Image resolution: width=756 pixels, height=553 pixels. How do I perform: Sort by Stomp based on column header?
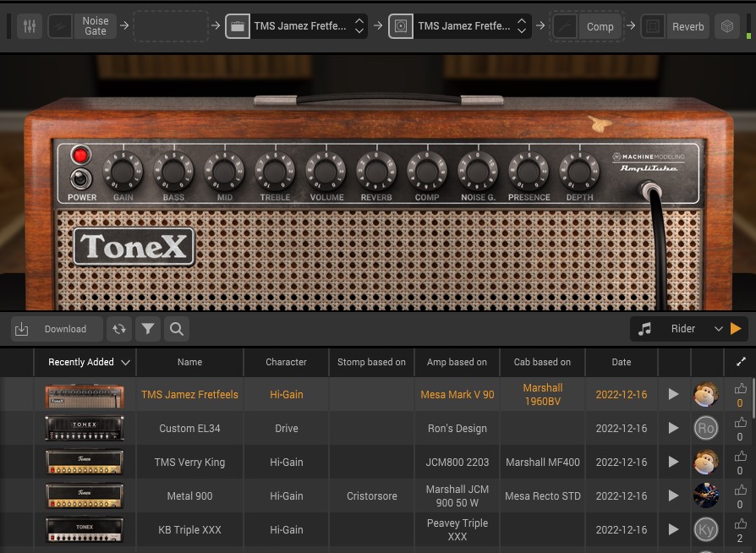pyautogui.click(x=371, y=362)
